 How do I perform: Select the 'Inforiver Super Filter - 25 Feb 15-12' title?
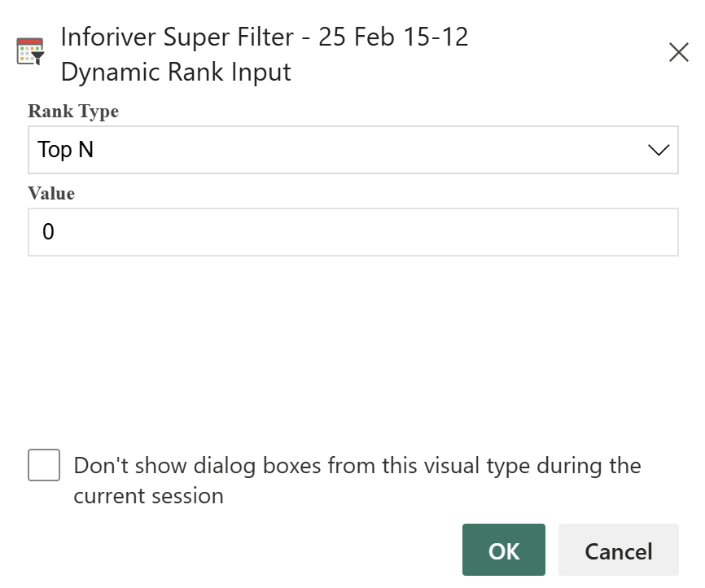point(265,37)
